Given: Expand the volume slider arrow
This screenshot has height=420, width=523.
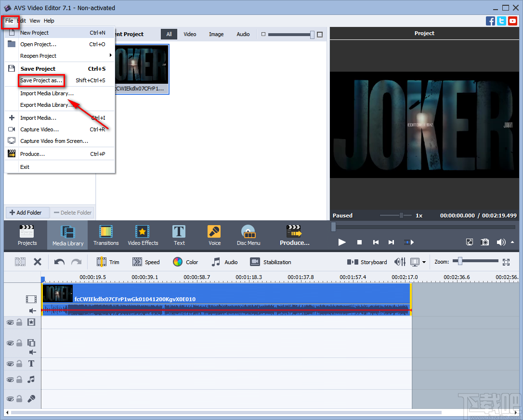Looking at the screenshot, I should 512,242.
